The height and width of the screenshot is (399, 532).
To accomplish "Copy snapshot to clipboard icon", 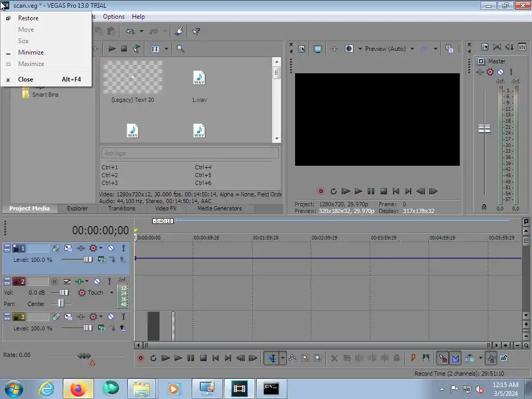I will (x=449, y=49).
